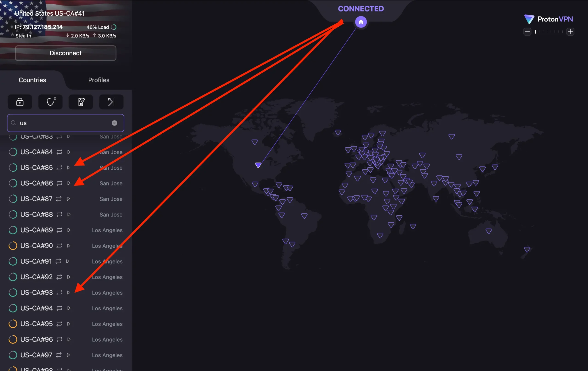Screen dimensions: 588x371
Task: Expand details arrow next to US-CA#97
Action: (69, 355)
